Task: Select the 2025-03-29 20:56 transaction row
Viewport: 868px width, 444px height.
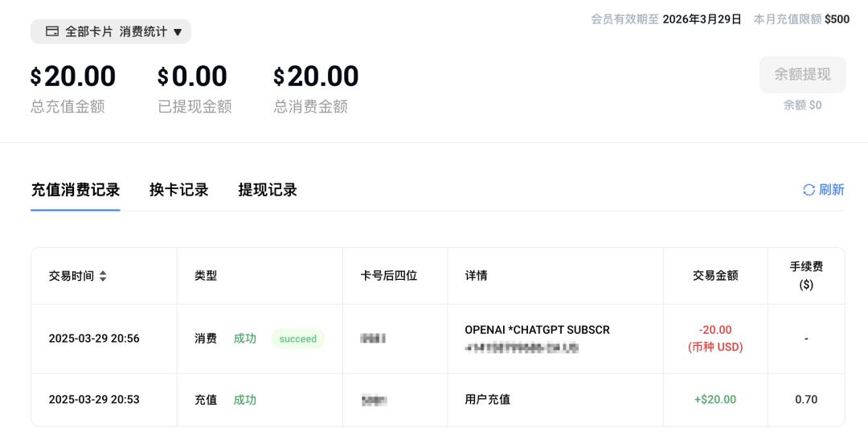Action: click(x=94, y=339)
